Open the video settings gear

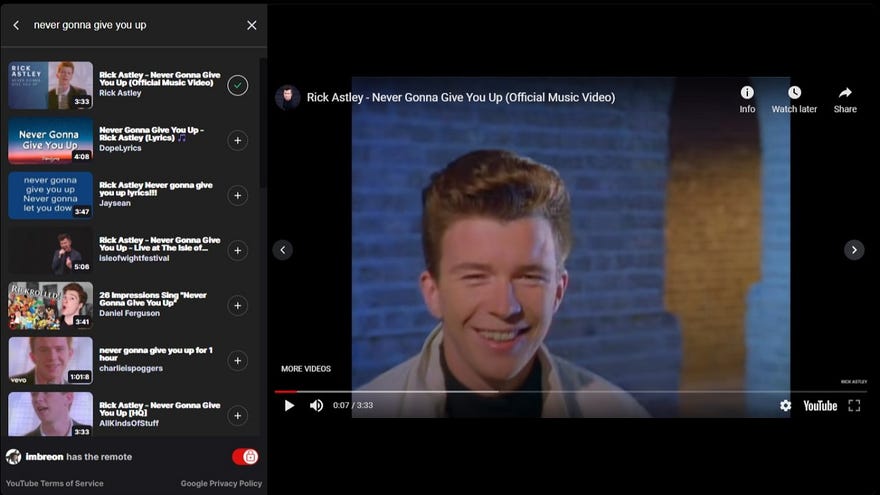[x=785, y=405]
